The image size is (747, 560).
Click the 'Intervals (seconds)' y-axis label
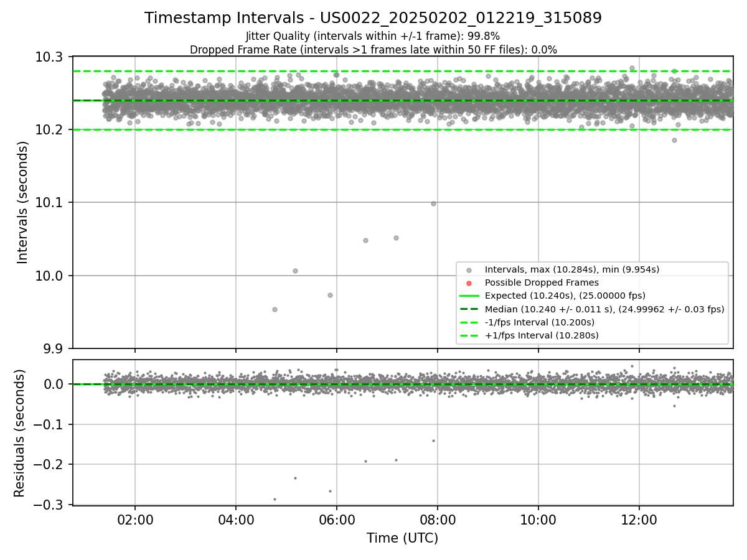tap(23, 202)
